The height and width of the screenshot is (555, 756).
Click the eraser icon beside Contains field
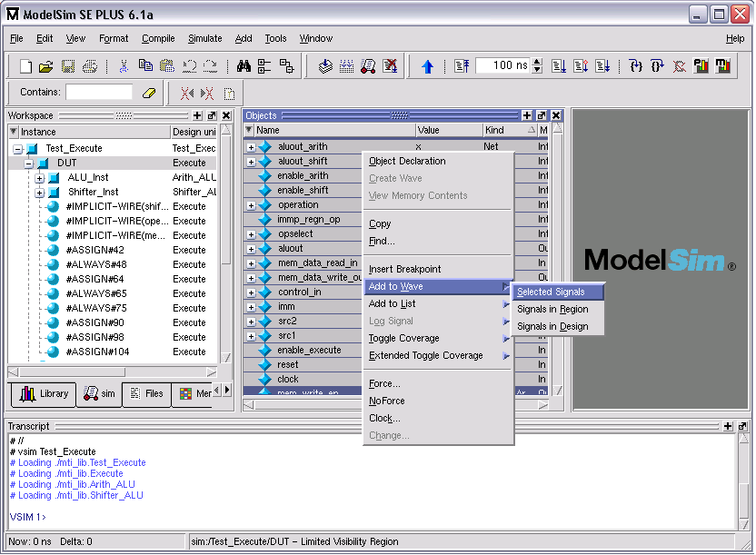coord(149,93)
